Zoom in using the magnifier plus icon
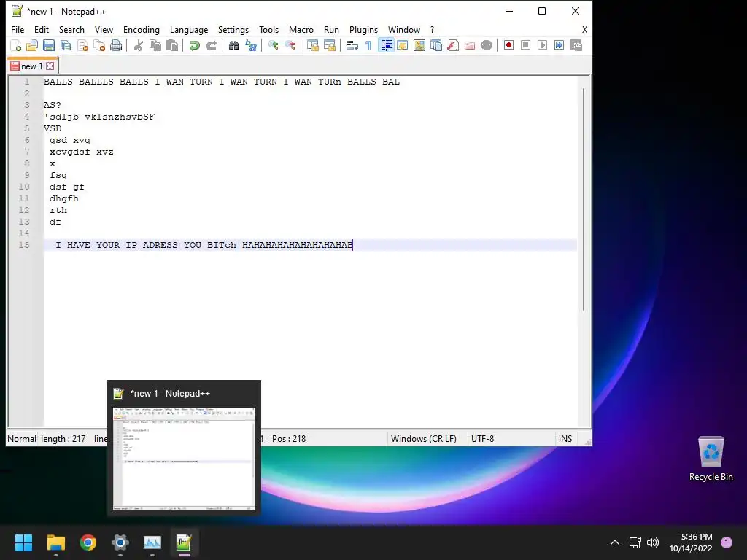This screenshot has height=560, width=747. [x=273, y=46]
